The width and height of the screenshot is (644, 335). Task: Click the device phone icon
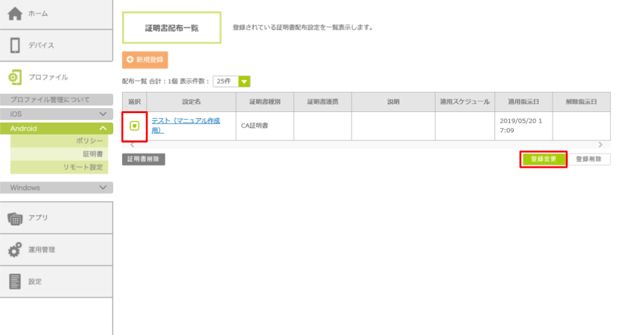click(x=15, y=45)
